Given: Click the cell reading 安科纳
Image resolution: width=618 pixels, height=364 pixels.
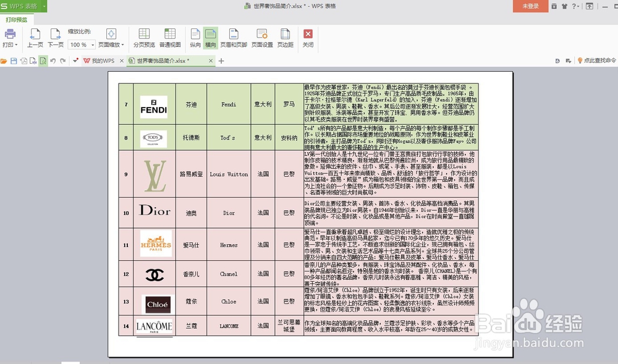Looking at the screenshot, I should (289, 137).
